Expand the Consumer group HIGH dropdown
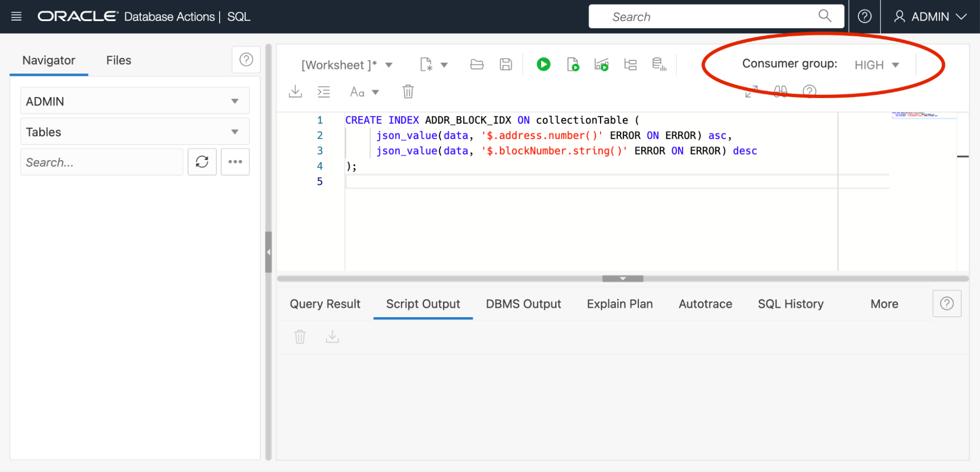This screenshot has height=472, width=980. (x=877, y=65)
